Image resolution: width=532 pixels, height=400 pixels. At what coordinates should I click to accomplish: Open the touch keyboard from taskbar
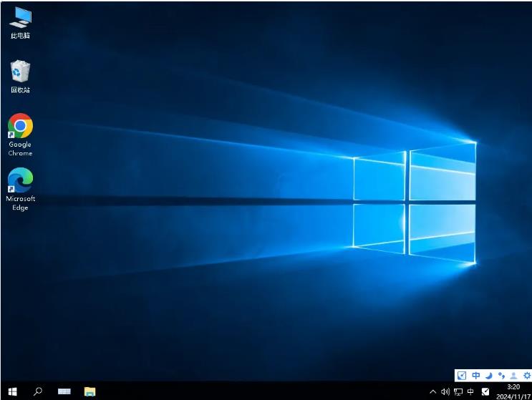point(64,391)
